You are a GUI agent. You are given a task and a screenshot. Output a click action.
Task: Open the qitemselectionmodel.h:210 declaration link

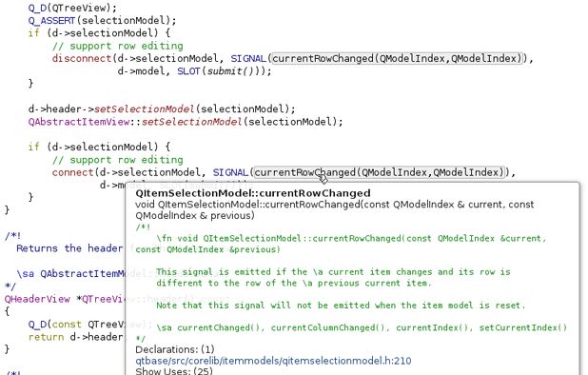(273, 361)
